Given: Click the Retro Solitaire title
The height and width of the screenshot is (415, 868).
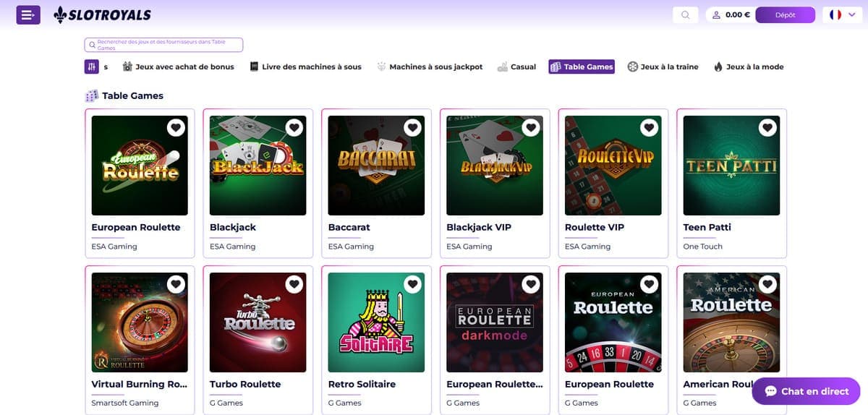Looking at the screenshot, I should click(362, 384).
